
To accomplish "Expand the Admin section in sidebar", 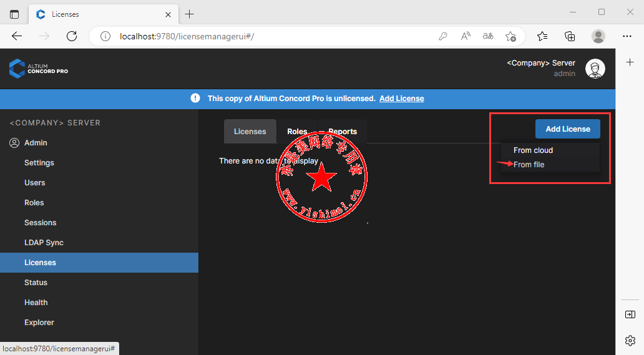I will coord(36,143).
